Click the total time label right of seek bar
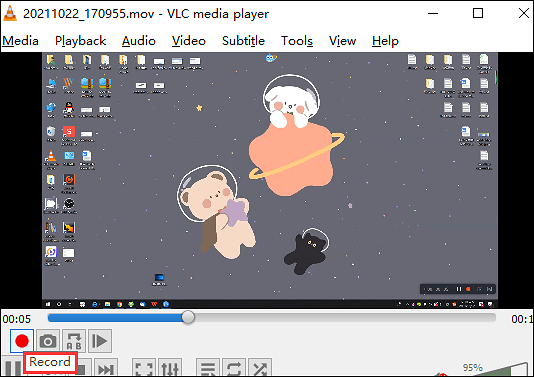This screenshot has width=534, height=377. (522, 319)
